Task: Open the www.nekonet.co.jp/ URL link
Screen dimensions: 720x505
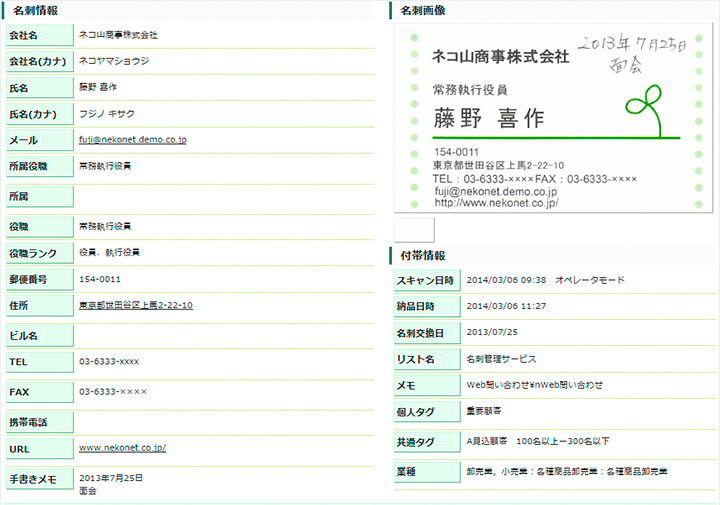Action: (122, 448)
